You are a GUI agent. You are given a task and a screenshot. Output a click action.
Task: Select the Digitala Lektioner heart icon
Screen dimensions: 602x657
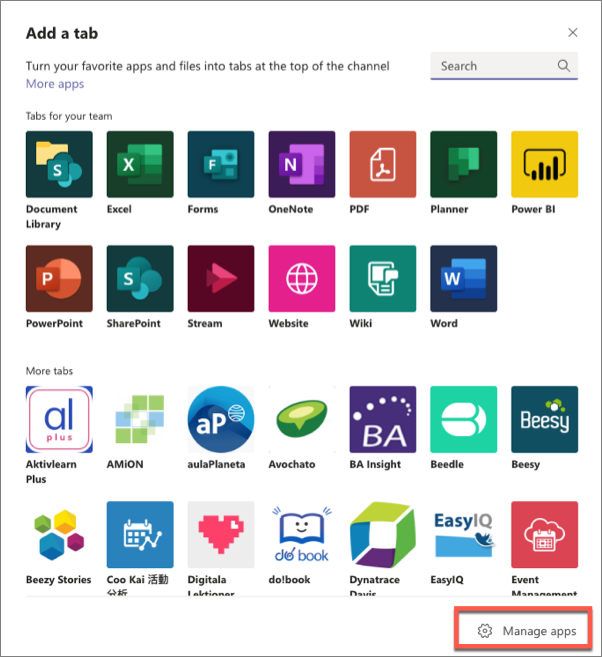[x=221, y=534]
